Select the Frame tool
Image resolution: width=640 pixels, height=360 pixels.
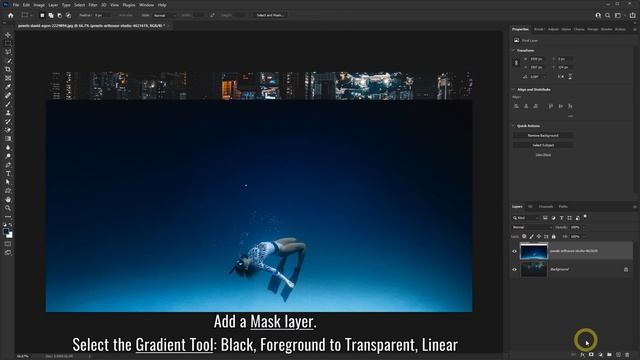[x=8, y=78]
